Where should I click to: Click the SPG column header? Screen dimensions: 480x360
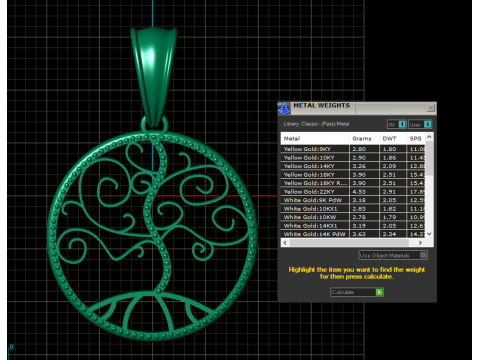[x=416, y=138]
